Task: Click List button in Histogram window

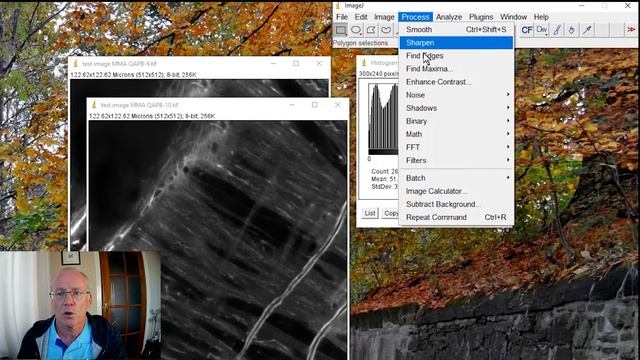Action: (x=370, y=213)
